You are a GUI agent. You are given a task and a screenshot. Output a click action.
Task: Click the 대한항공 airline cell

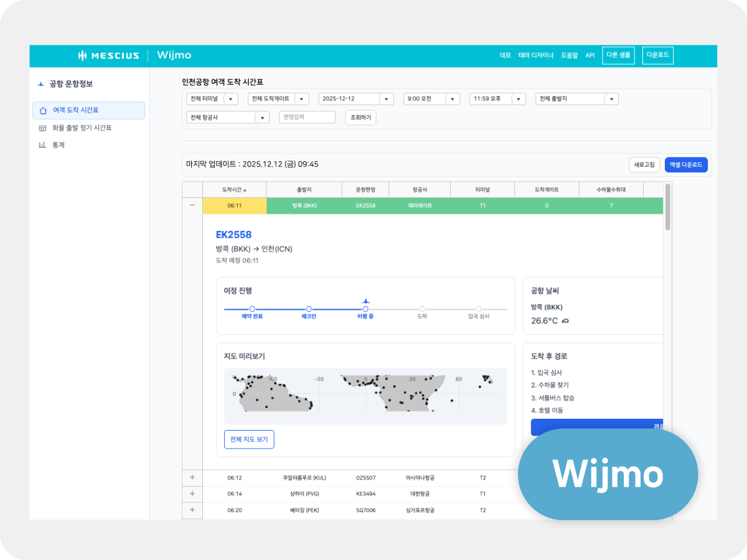click(x=420, y=493)
